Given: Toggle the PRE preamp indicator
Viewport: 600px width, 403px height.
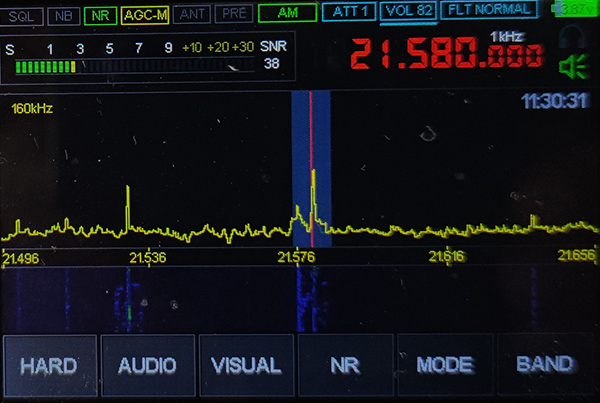Looking at the screenshot, I should point(234,14).
